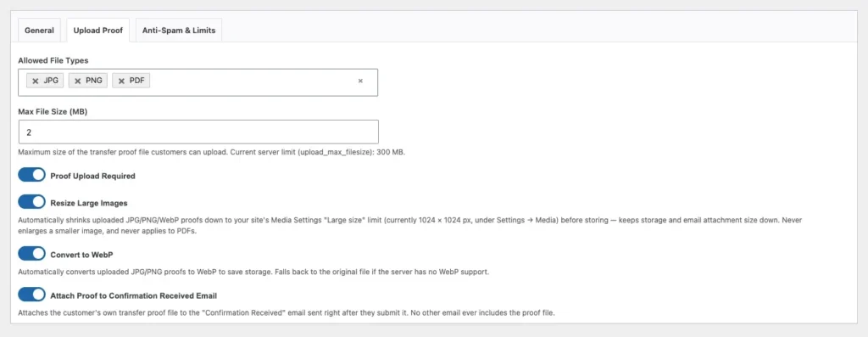Click the Confirmation Received email description text

(x=287, y=312)
